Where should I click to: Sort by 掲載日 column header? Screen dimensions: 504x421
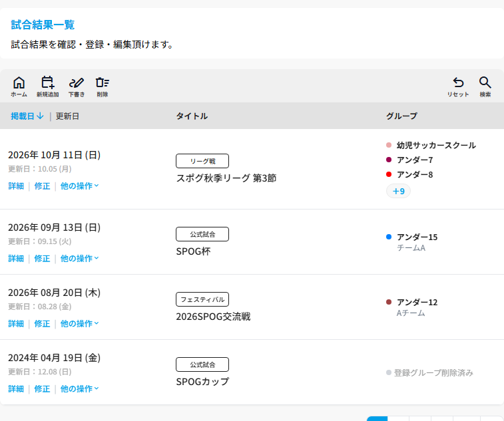click(27, 116)
